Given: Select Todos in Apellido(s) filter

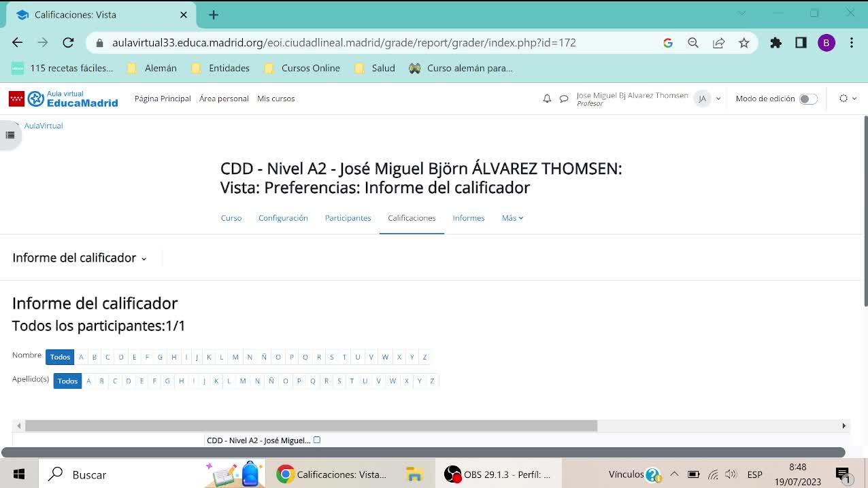Looking at the screenshot, I should [x=67, y=381].
